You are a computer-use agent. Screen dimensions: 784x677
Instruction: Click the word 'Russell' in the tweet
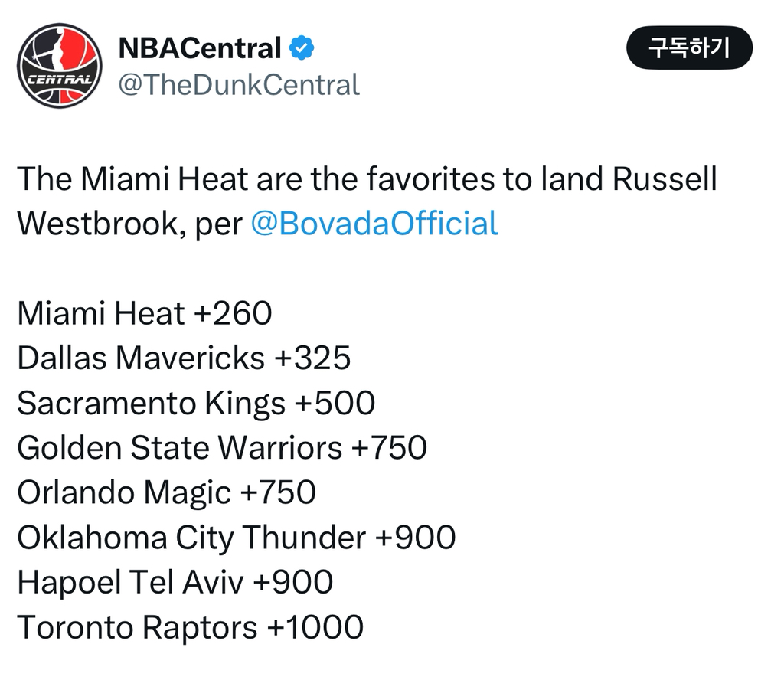click(665, 179)
